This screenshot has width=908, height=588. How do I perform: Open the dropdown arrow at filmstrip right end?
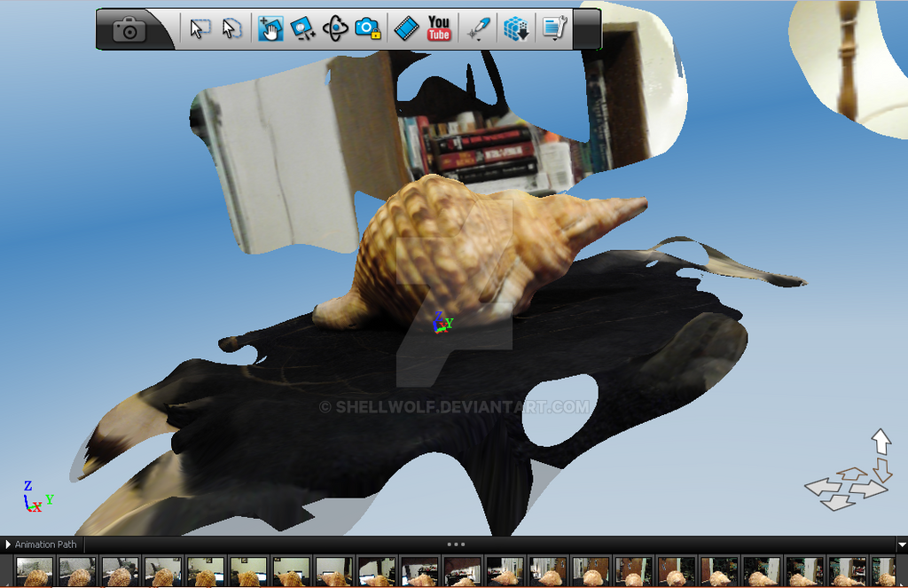902,545
